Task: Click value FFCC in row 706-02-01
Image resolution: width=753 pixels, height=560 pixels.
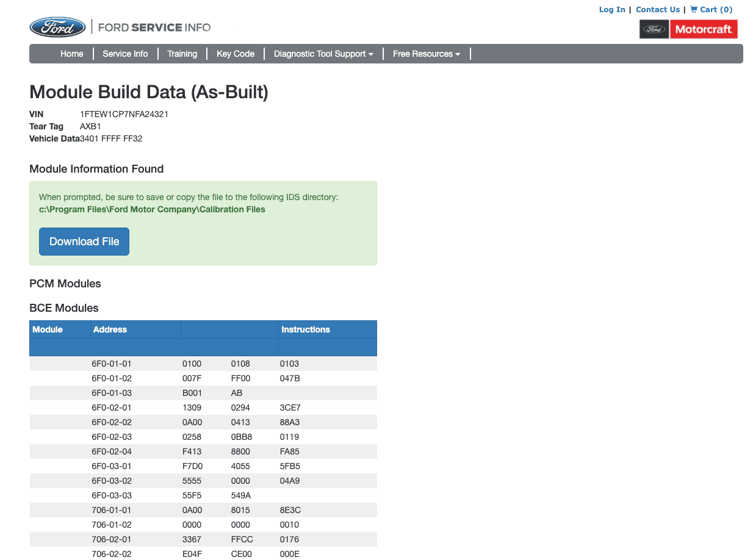Action: (242, 539)
